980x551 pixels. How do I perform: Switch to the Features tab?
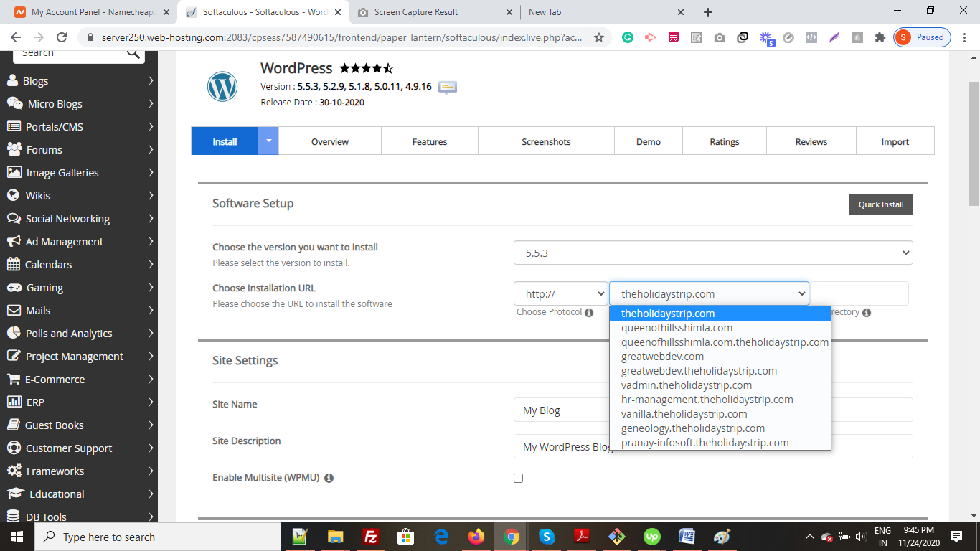[430, 141]
